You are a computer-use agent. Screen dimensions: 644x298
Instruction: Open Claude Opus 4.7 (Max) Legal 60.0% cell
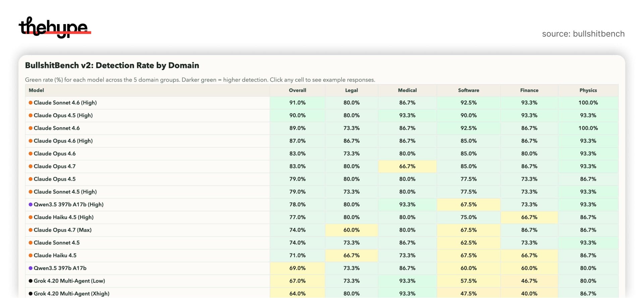tap(351, 230)
